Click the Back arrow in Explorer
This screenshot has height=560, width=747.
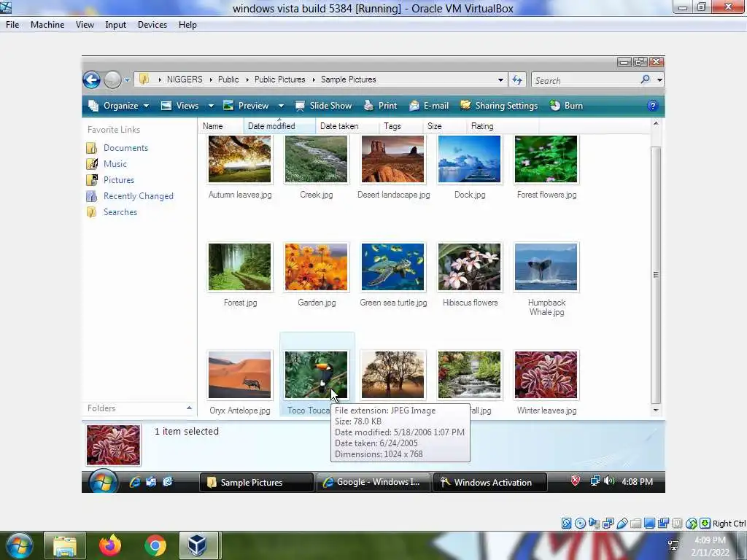91,80
